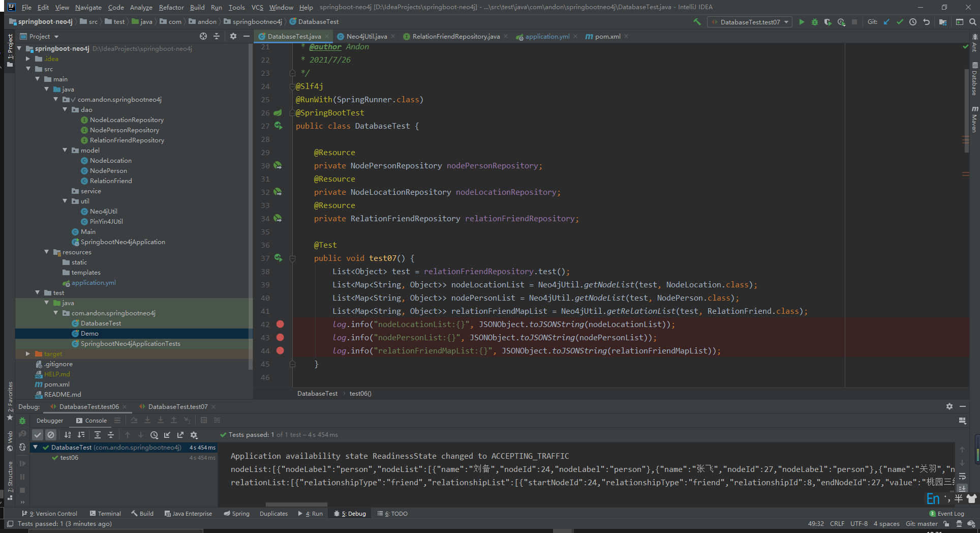Image resolution: width=980 pixels, height=533 pixels.
Task: Open Debug panel settings gear
Action: [950, 406]
